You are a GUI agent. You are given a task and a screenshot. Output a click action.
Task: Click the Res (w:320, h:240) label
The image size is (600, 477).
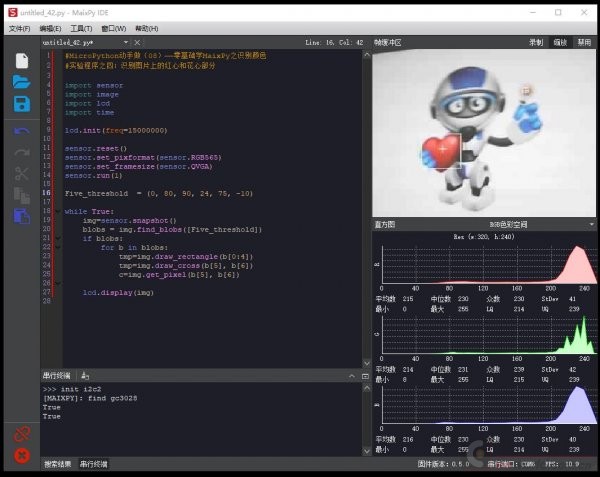point(484,237)
